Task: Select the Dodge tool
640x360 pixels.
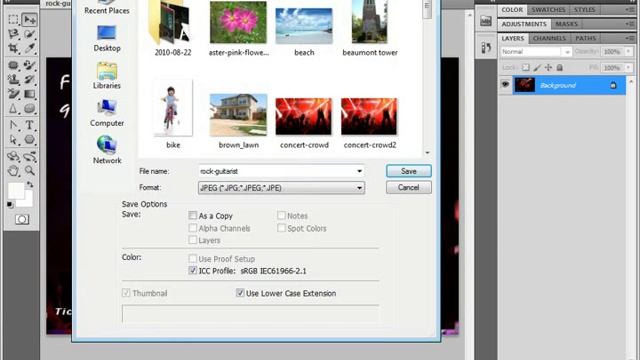Action: [29, 109]
